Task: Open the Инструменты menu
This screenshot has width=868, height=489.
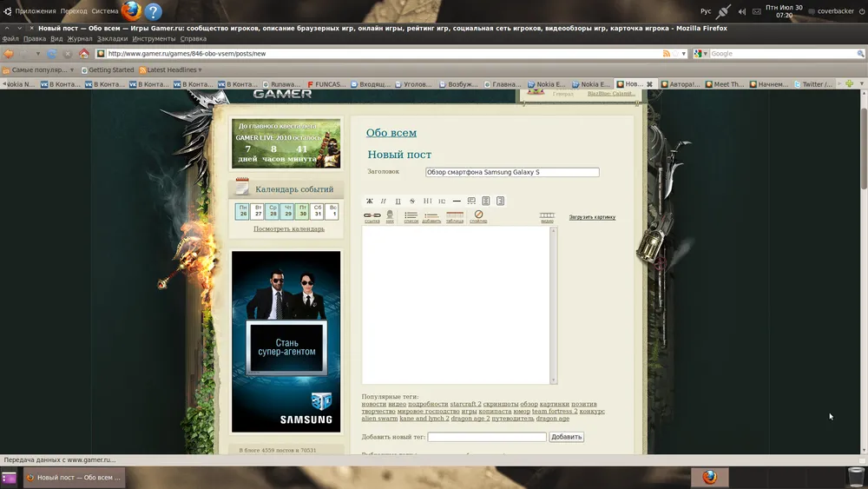Action: tap(154, 39)
